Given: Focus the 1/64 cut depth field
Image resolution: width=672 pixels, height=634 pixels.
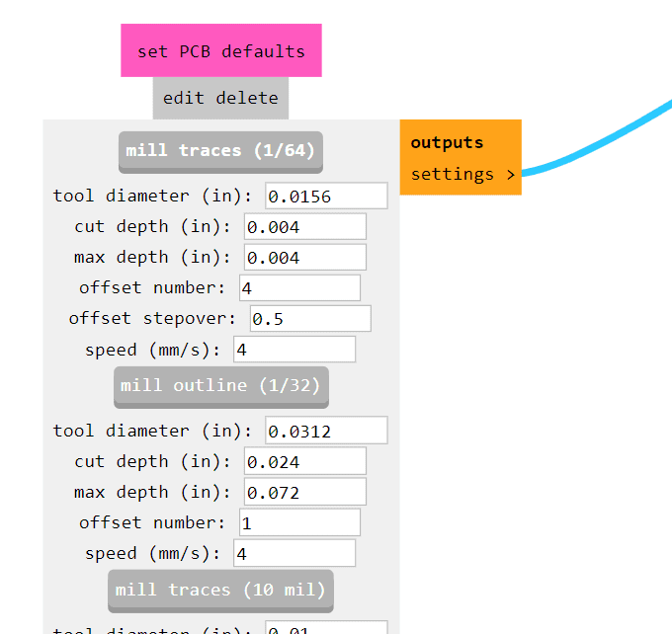Looking at the screenshot, I should (x=305, y=227).
